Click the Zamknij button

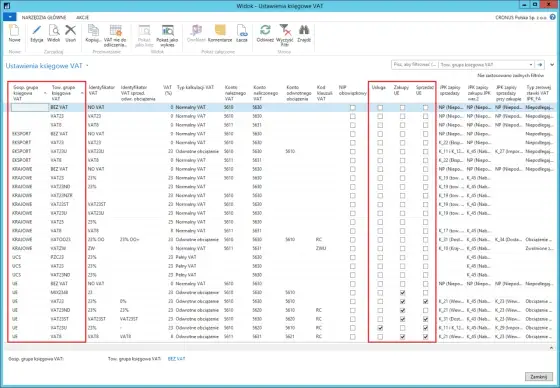click(539, 377)
